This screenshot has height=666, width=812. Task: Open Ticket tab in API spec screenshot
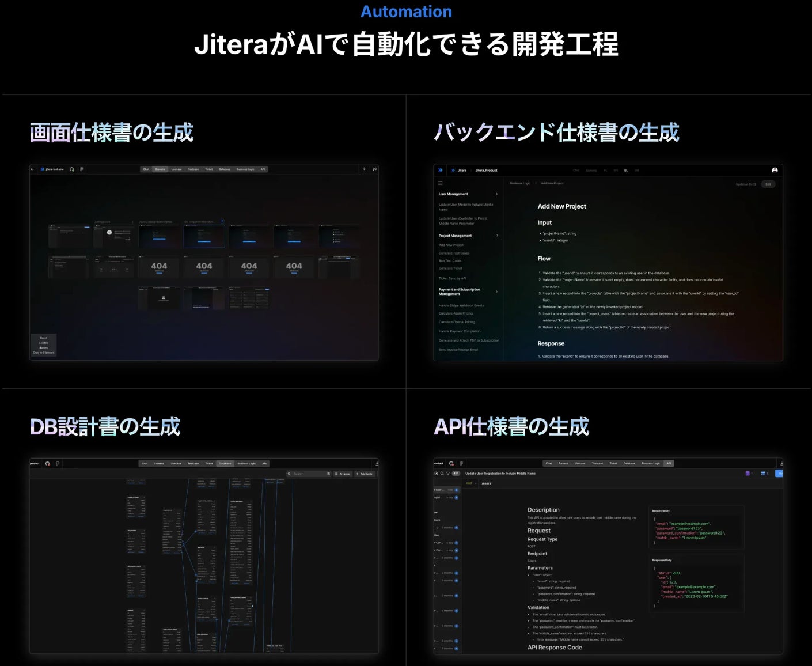click(613, 463)
